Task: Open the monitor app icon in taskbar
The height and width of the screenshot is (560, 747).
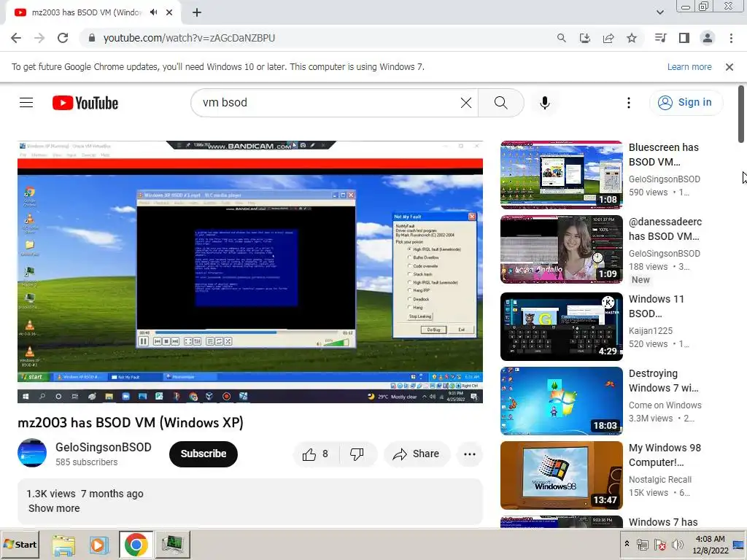Action: (172, 545)
